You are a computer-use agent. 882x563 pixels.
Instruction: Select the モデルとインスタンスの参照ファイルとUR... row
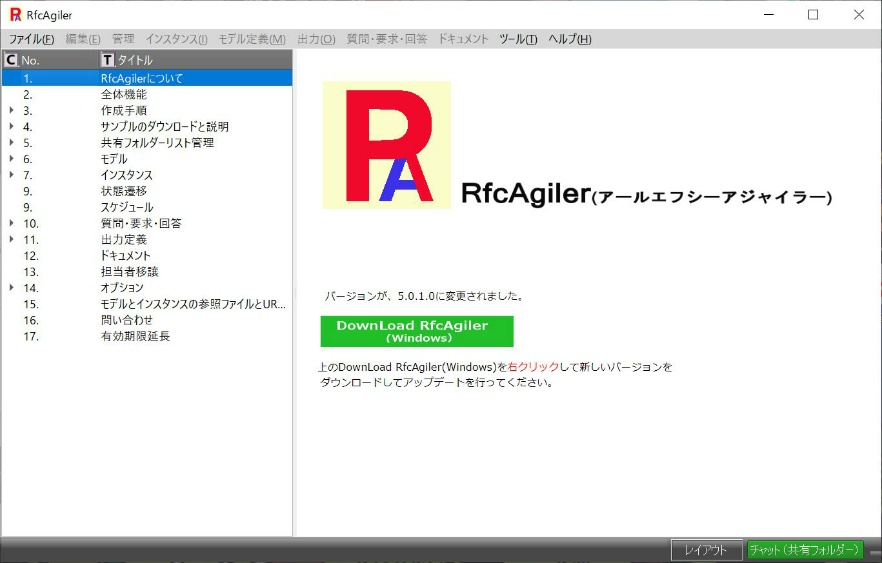coord(147,304)
